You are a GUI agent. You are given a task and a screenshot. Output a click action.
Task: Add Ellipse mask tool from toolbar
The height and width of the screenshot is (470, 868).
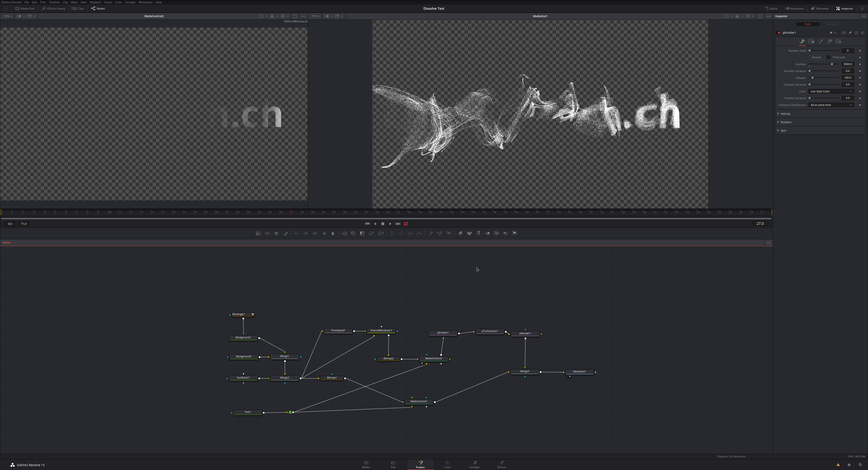point(401,233)
